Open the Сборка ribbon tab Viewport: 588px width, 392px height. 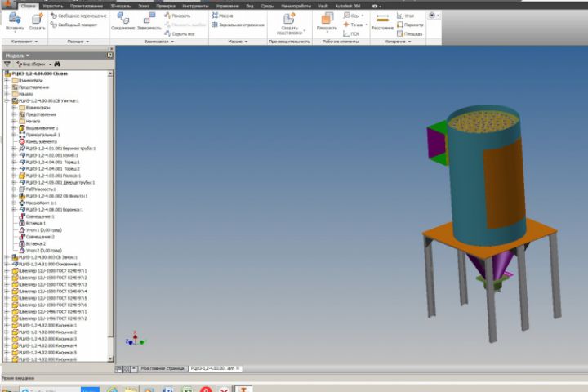28,6
